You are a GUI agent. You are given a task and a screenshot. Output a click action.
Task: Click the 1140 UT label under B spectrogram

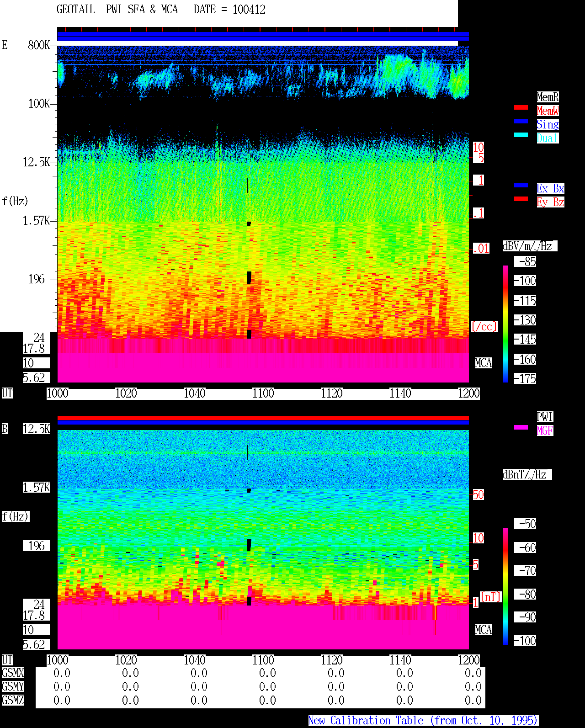[400, 660]
